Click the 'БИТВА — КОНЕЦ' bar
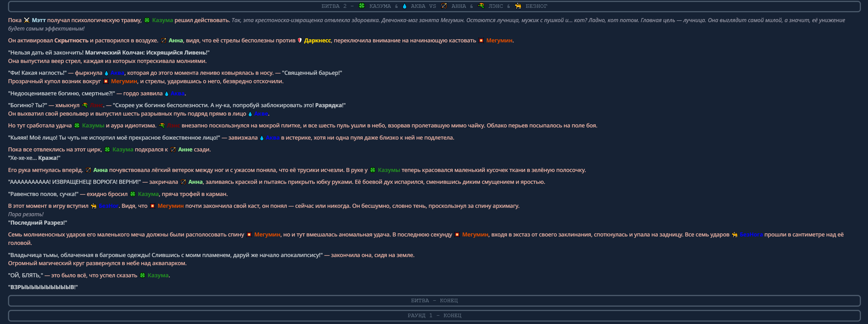 point(434,300)
